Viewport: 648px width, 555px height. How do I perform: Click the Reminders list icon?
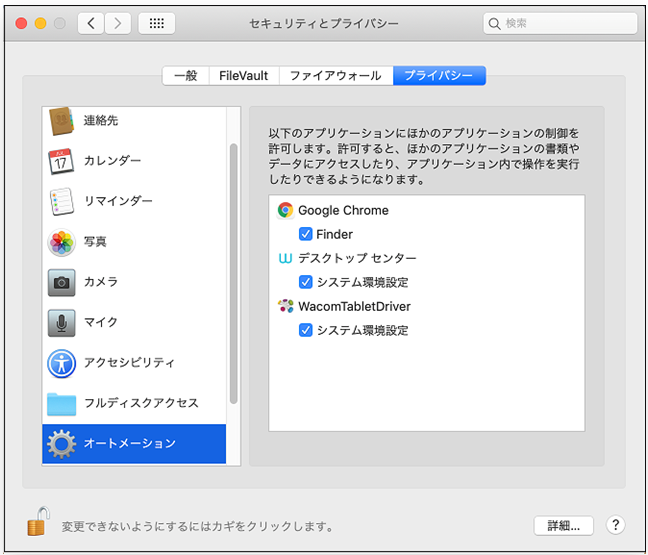(x=62, y=201)
